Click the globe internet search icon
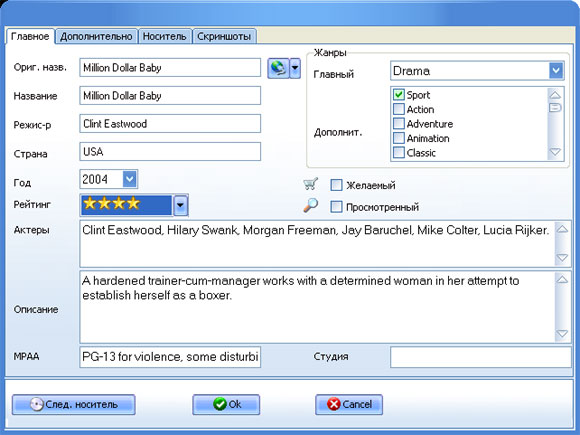This screenshot has width=580, height=435. (x=278, y=68)
